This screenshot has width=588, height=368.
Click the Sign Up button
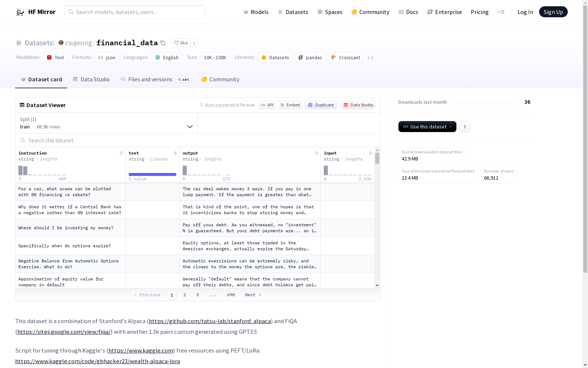point(553,12)
